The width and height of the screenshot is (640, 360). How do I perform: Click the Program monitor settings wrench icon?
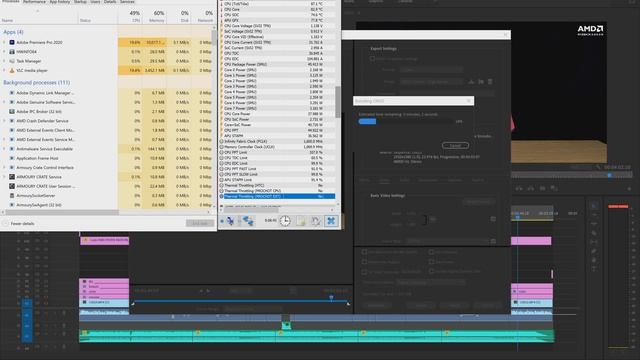point(598,167)
